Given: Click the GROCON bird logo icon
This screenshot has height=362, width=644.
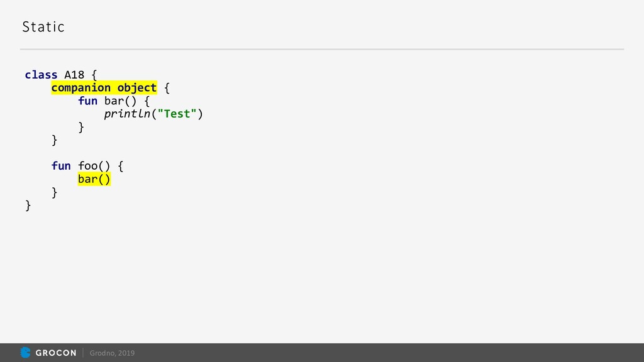Looking at the screenshot, I should click(x=25, y=353).
